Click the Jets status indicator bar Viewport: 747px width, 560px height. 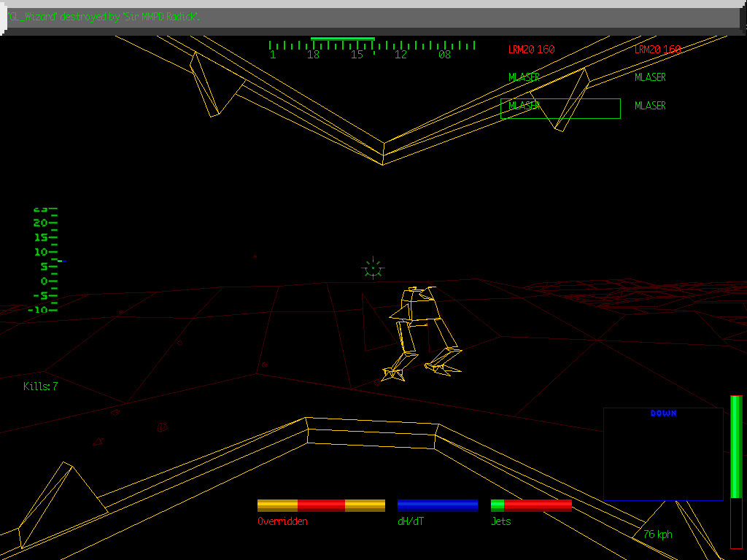(x=532, y=504)
